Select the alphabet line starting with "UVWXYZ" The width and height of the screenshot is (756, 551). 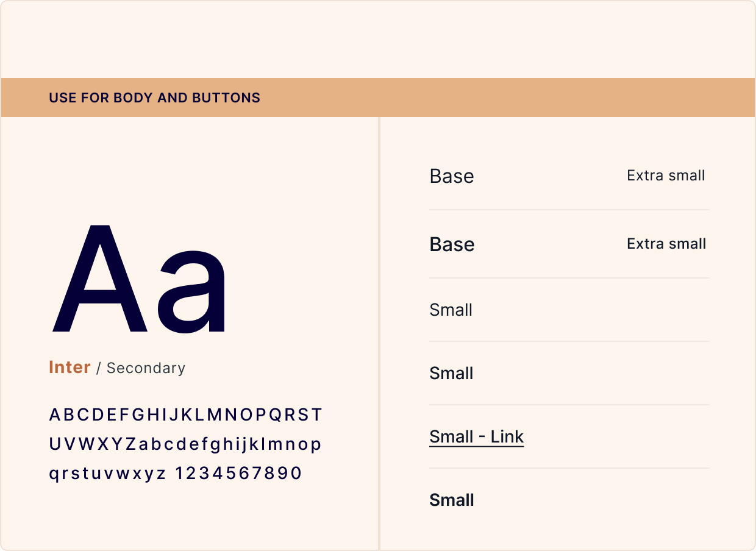[x=185, y=444]
